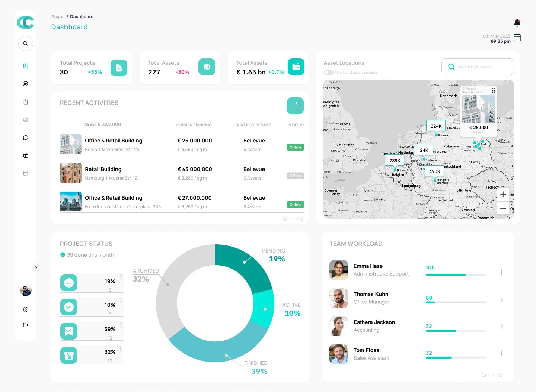Click the search icon in the sidebar
The image size is (536, 392).
[x=26, y=44]
